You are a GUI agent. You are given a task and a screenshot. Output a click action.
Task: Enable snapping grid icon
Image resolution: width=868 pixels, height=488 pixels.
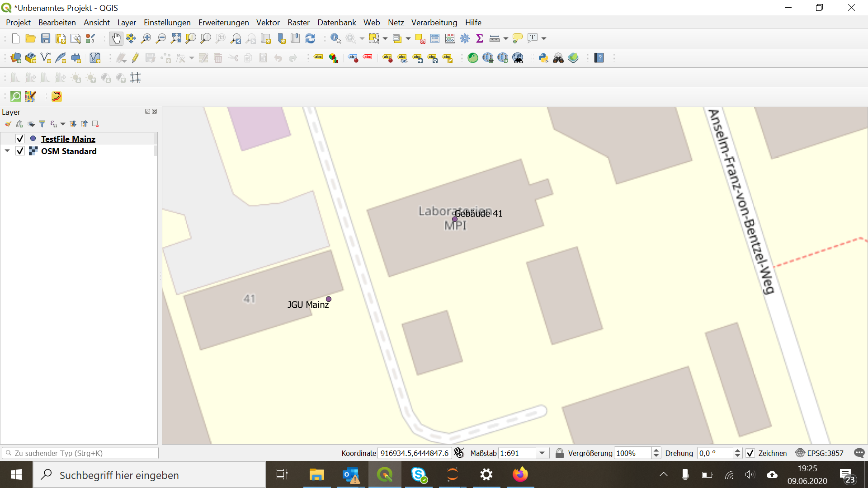135,78
